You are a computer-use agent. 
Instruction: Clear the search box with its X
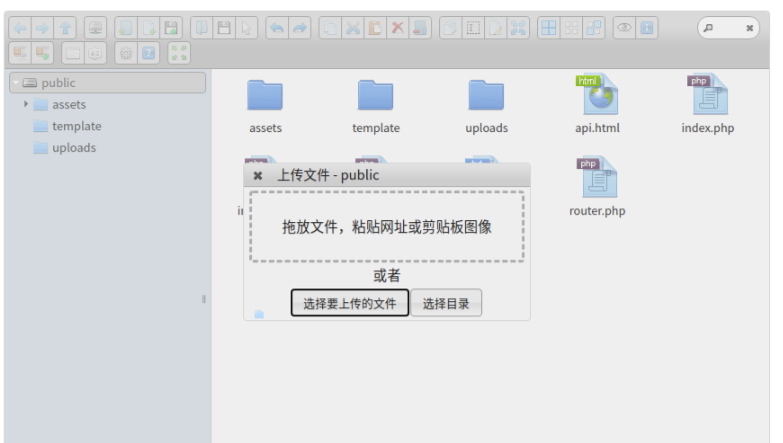click(x=750, y=28)
